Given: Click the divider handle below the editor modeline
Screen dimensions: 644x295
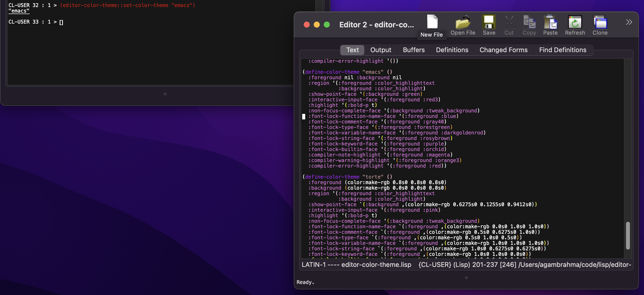Looking at the screenshot, I should tap(466, 278).
